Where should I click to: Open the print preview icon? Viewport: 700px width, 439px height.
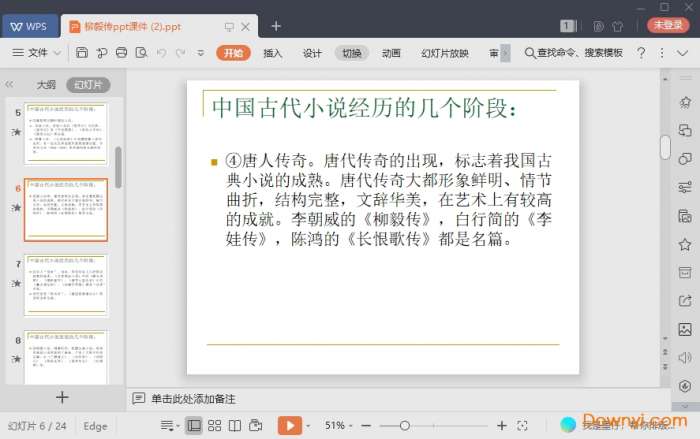141,53
